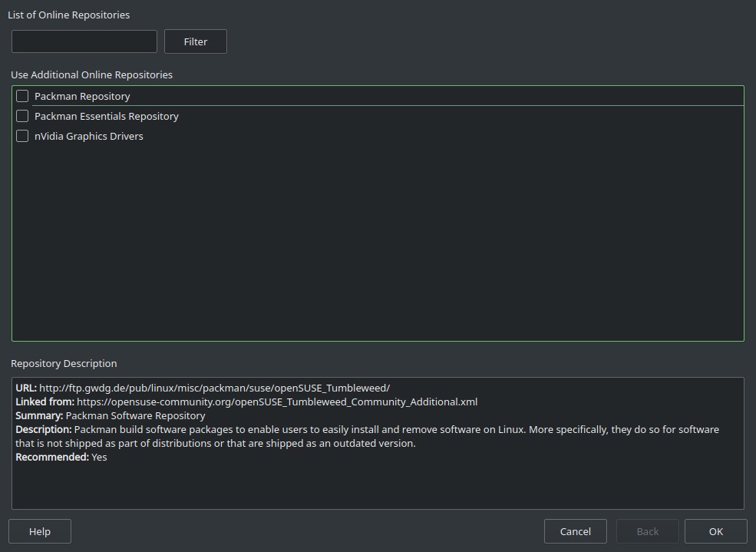Click inside the repository description panel
The width and height of the screenshot is (756, 552).
[376, 484]
